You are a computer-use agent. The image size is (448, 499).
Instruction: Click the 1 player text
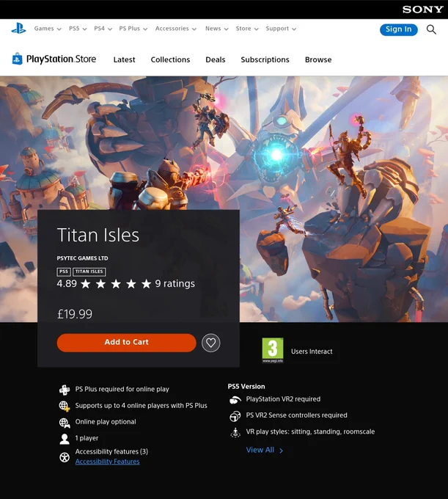(87, 438)
